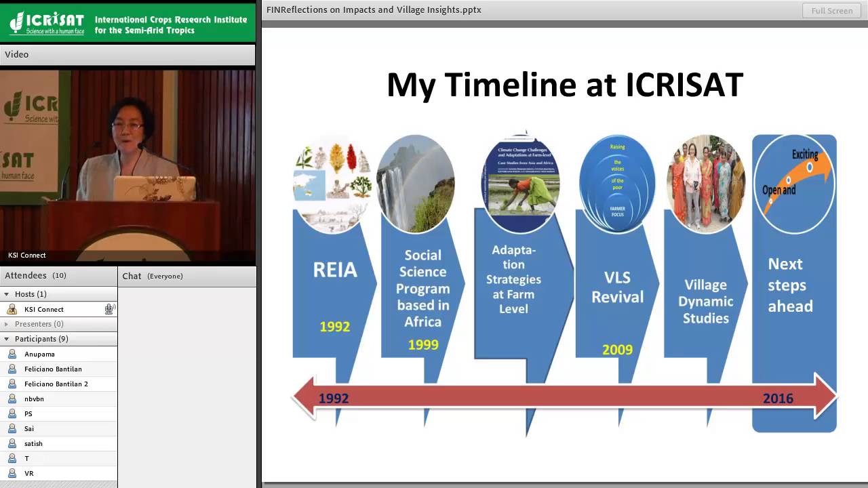Viewport: 868px width, 488px height.
Task: Click the Full Screen button
Action: click(832, 10)
